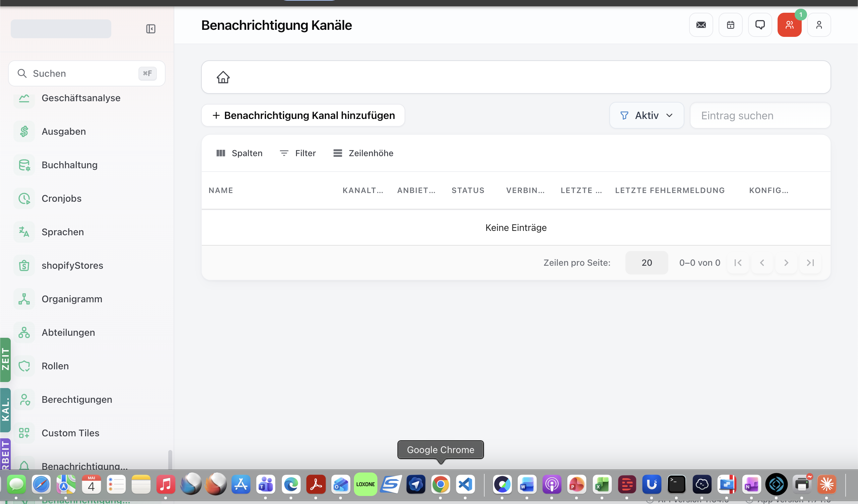Open Microsoft Edge in the Dock
The height and width of the screenshot is (504, 858).
click(291, 484)
